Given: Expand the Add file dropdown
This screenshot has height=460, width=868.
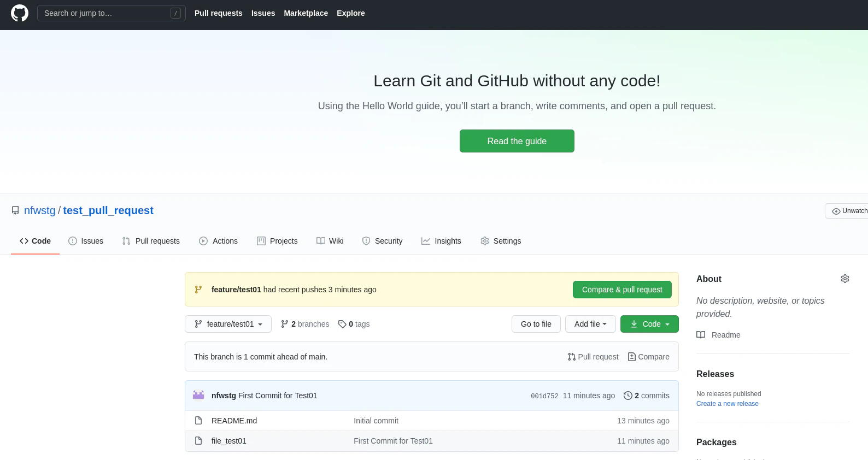Looking at the screenshot, I should click(590, 324).
